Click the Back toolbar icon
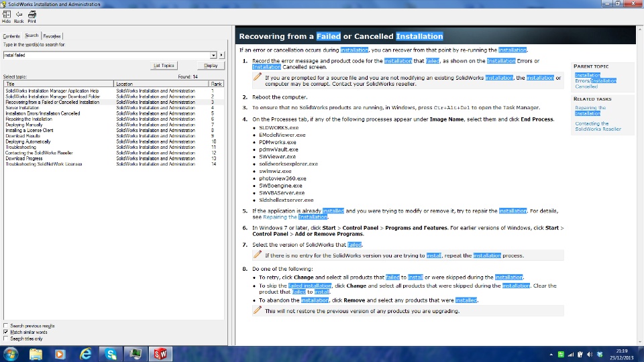This screenshot has width=644, height=362. pos(19,16)
